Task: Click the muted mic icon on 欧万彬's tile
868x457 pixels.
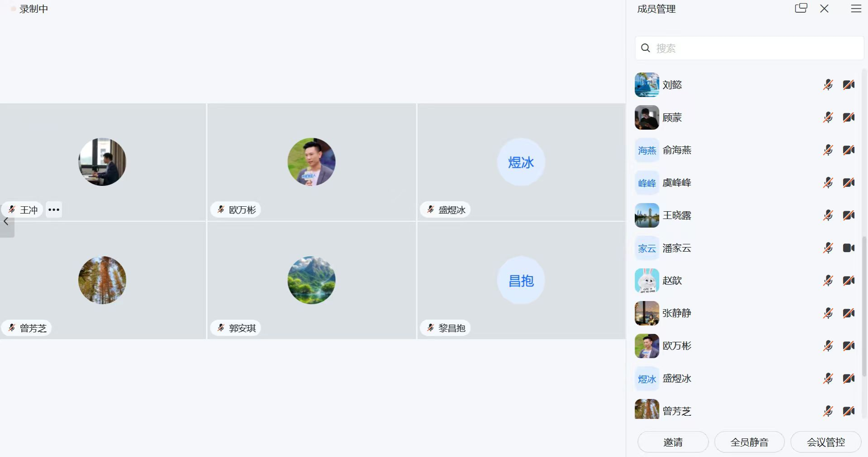Action: (221, 209)
